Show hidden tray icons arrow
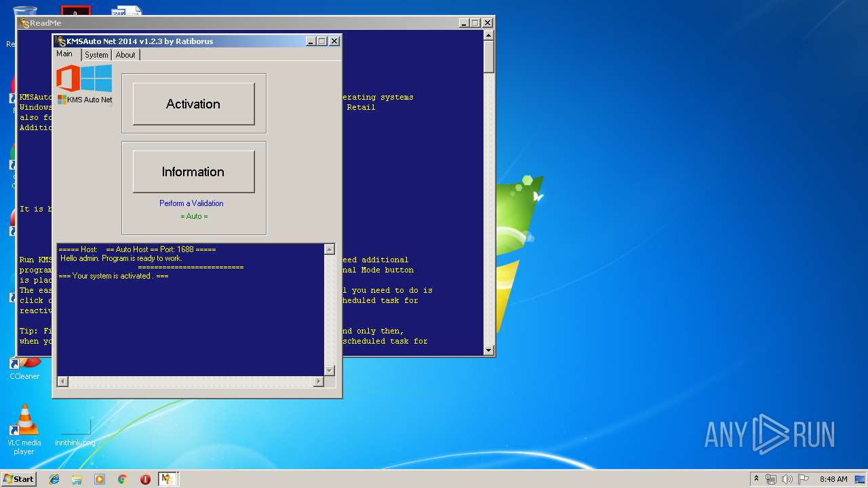 click(756, 479)
